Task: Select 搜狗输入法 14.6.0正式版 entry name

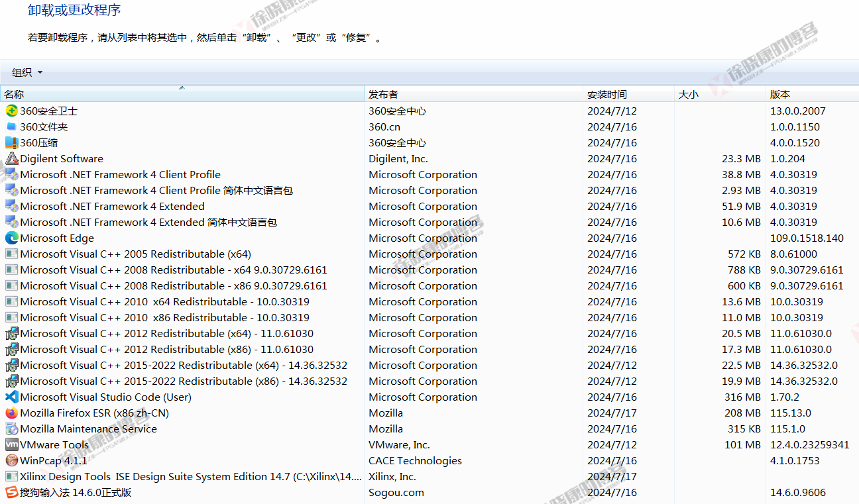Action: [x=76, y=492]
